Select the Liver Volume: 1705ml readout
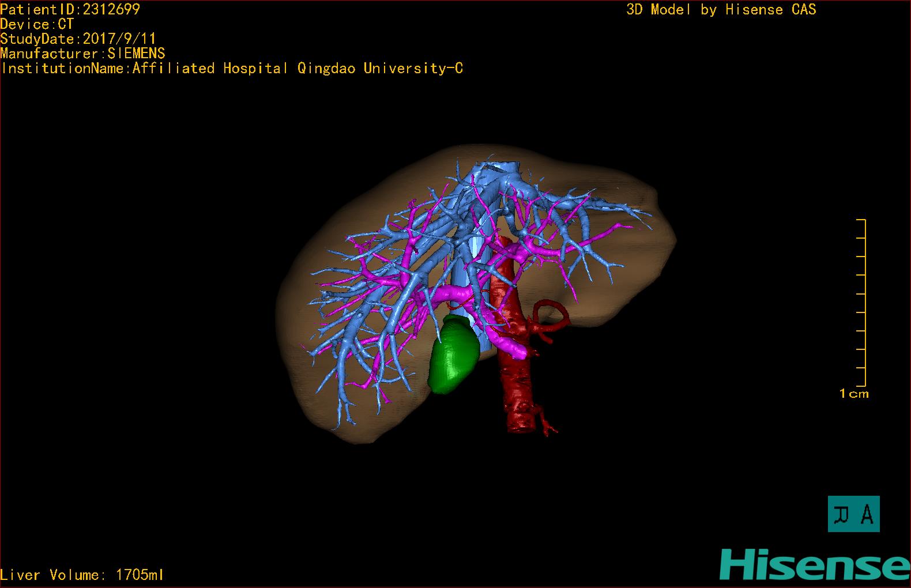911x588 pixels. pyautogui.click(x=82, y=575)
